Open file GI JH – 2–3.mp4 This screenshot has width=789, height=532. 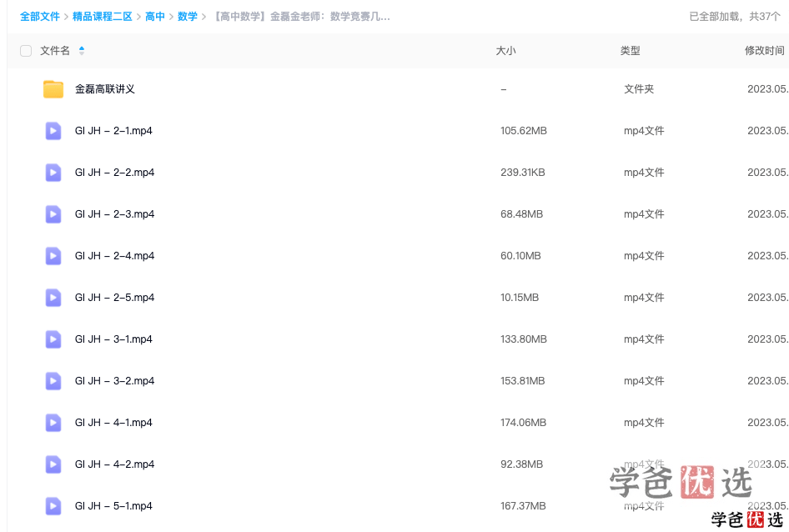click(x=115, y=214)
